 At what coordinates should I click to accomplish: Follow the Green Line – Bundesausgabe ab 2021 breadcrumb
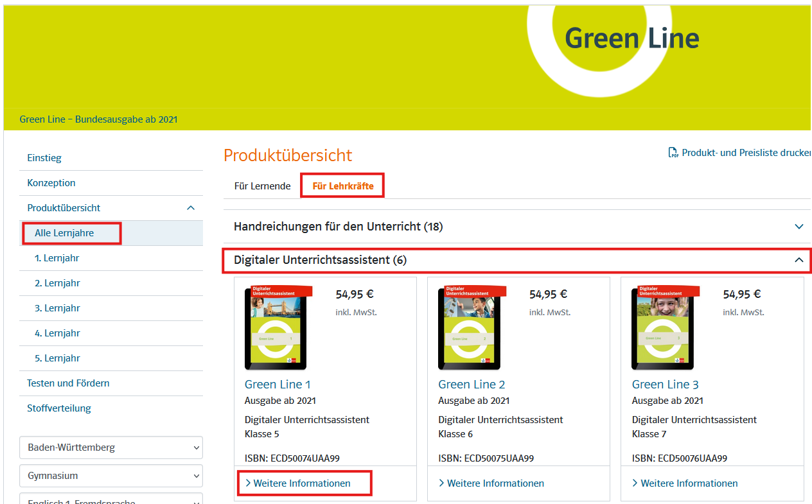(x=98, y=119)
